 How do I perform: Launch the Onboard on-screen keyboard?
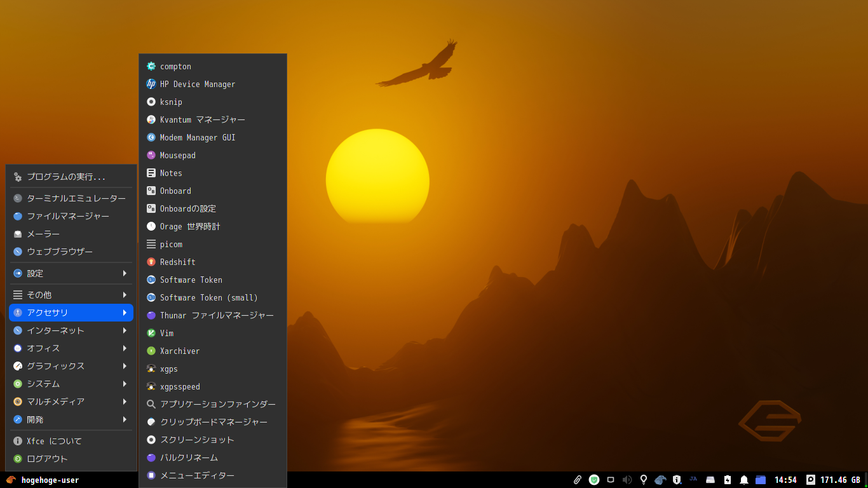[213, 191]
